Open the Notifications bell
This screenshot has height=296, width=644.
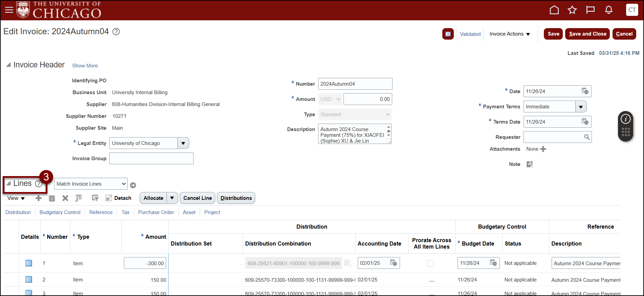coord(608,10)
